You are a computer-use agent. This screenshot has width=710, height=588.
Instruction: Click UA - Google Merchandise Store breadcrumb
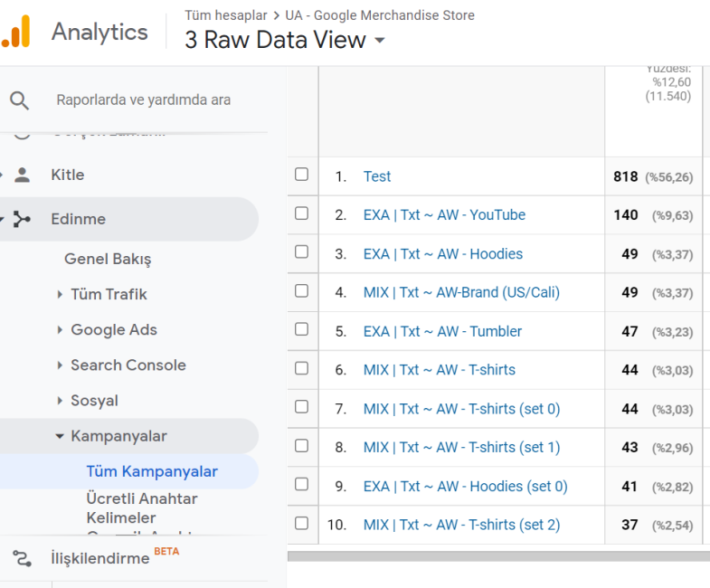380,15
